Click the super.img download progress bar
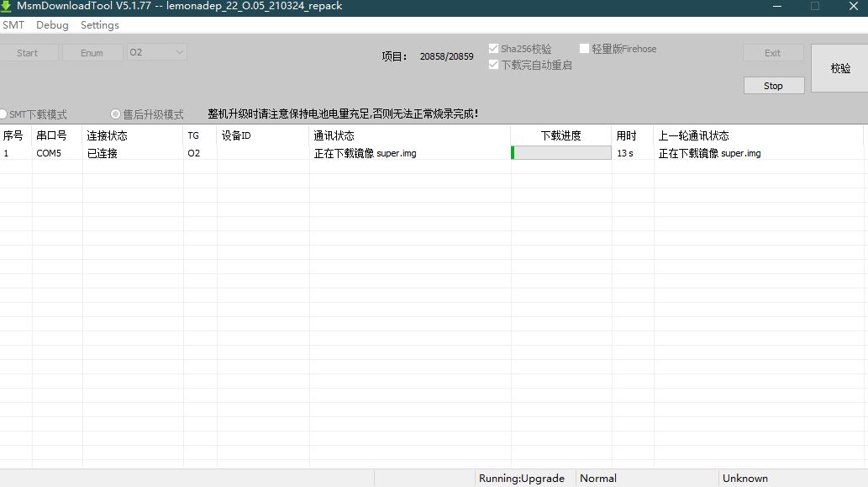Image resolution: width=868 pixels, height=487 pixels. [560, 153]
